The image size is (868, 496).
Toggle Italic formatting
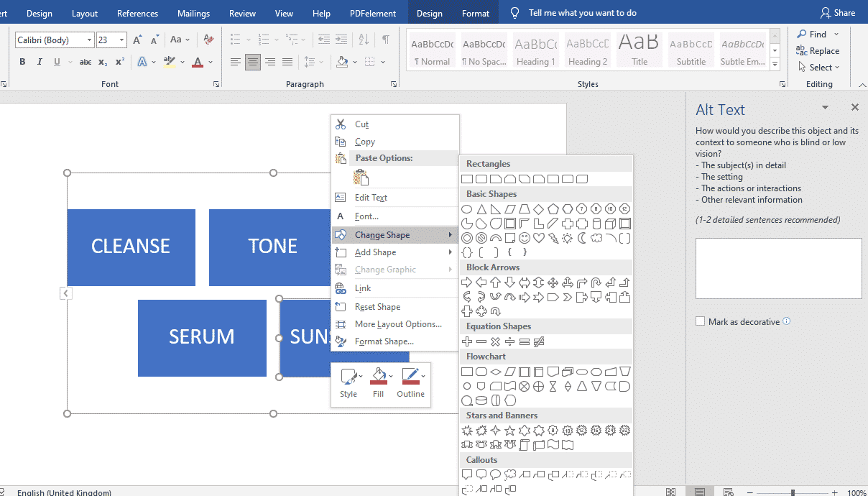coord(39,62)
